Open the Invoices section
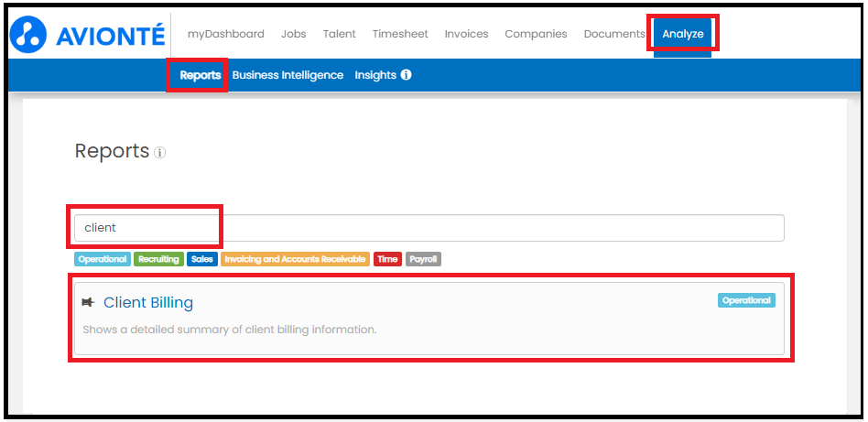This screenshot has height=422, width=868. click(466, 34)
